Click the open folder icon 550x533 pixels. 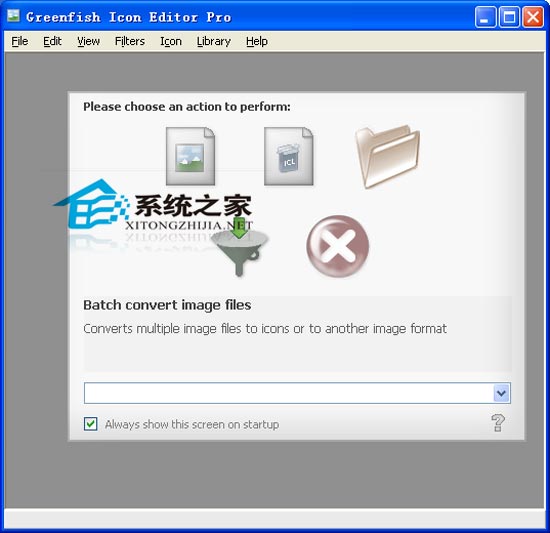[x=387, y=156]
